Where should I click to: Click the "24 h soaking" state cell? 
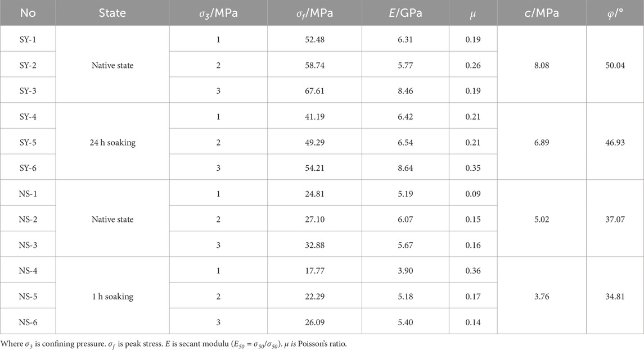coord(112,143)
